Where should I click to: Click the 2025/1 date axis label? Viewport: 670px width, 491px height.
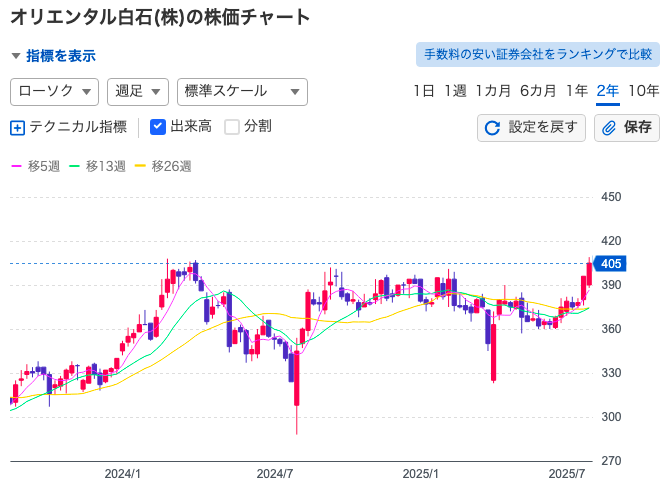(x=420, y=474)
